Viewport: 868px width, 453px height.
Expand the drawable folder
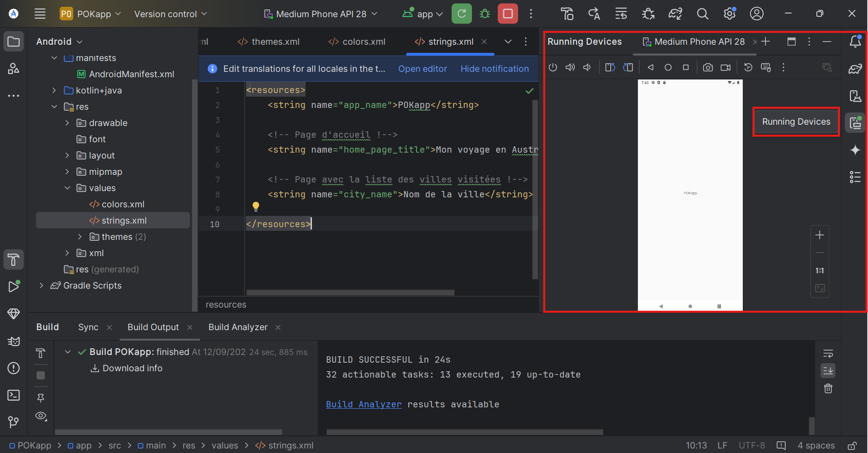pos(67,123)
